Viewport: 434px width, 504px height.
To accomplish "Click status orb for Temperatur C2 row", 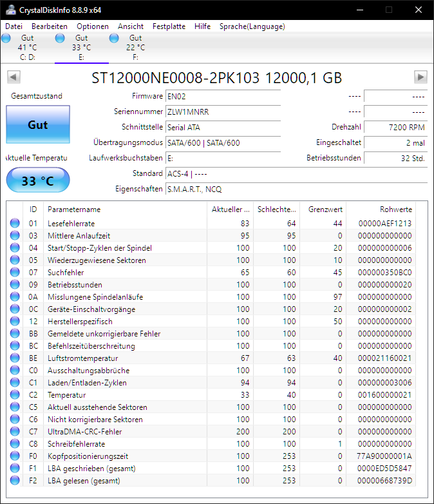I will [x=15, y=394].
